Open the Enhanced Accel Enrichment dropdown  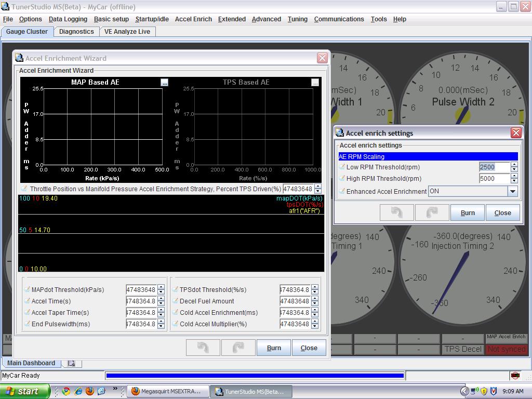[512, 191]
